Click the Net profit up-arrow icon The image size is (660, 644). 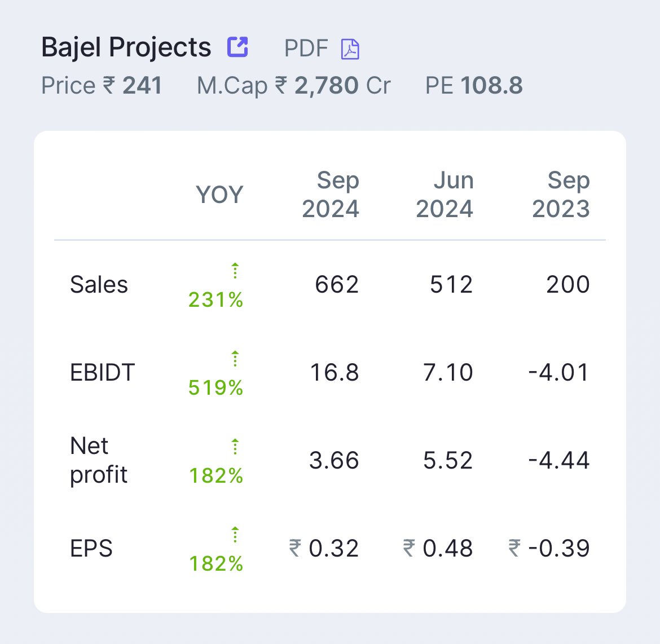[235, 447]
